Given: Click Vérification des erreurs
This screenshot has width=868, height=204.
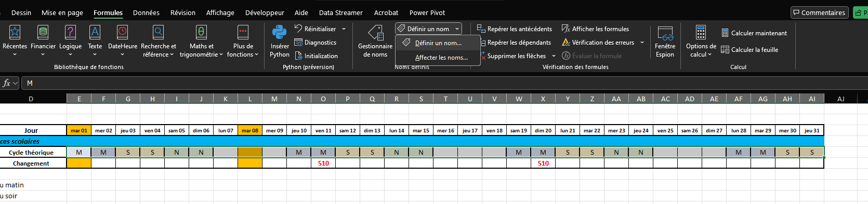Looking at the screenshot, I should pos(598,43).
